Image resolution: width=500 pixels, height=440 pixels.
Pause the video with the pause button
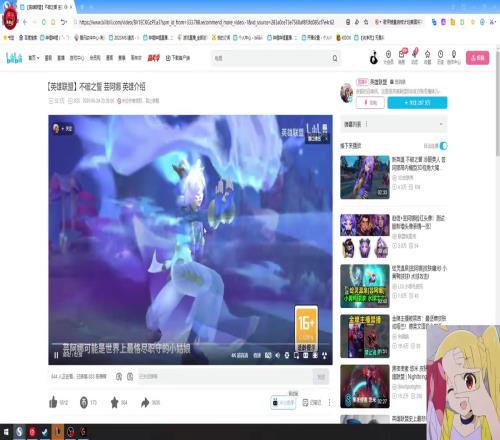click(56, 356)
